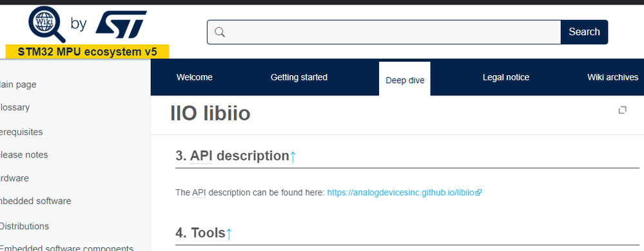Expand Distributions in the sidebar

(x=24, y=227)
